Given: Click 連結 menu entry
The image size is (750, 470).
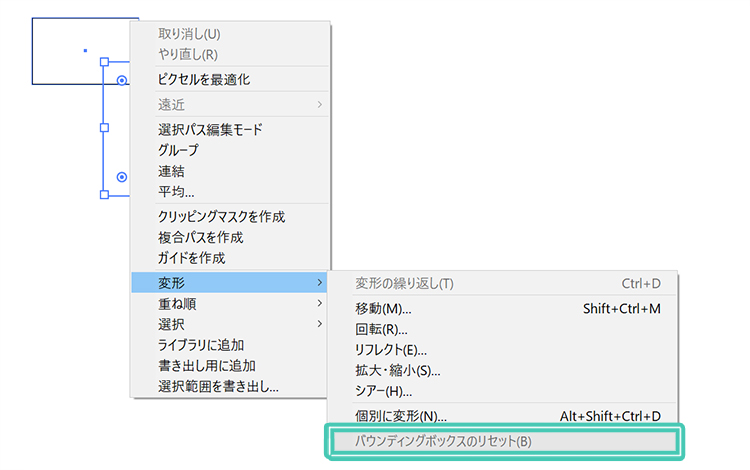Looking at the screenshot, I should (230, 171).
